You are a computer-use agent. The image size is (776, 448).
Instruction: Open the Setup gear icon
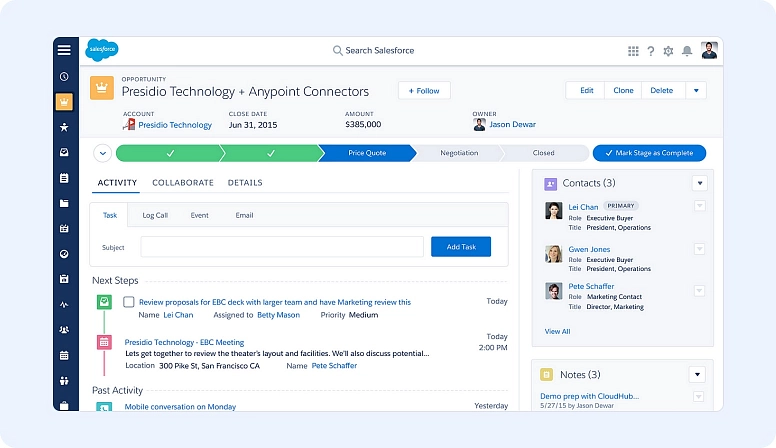click(668, 51)
